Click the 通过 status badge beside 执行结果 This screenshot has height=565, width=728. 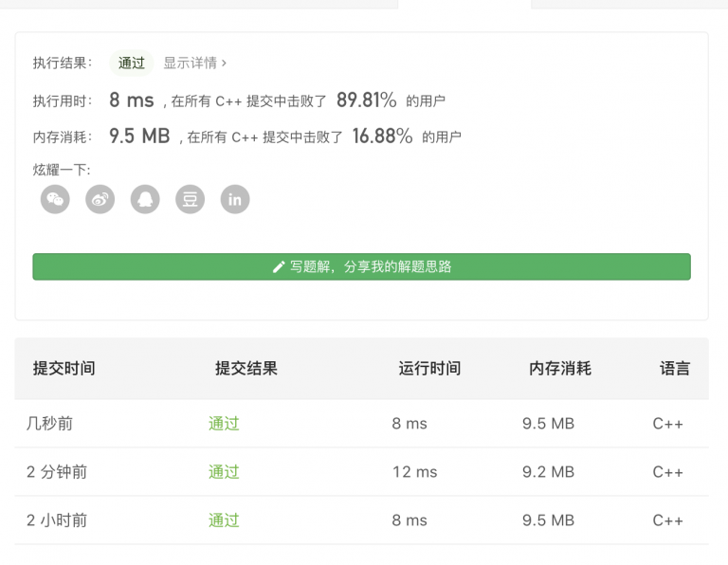click(132, 64)
